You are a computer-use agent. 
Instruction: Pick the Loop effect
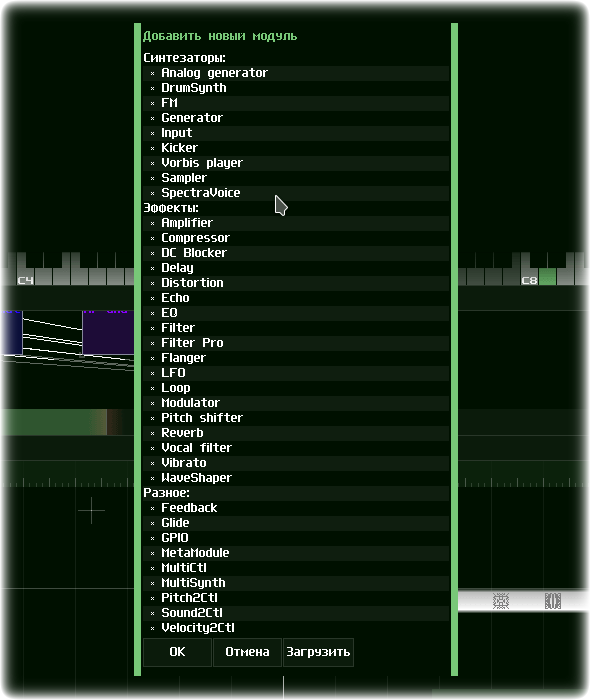click(296, 388)
